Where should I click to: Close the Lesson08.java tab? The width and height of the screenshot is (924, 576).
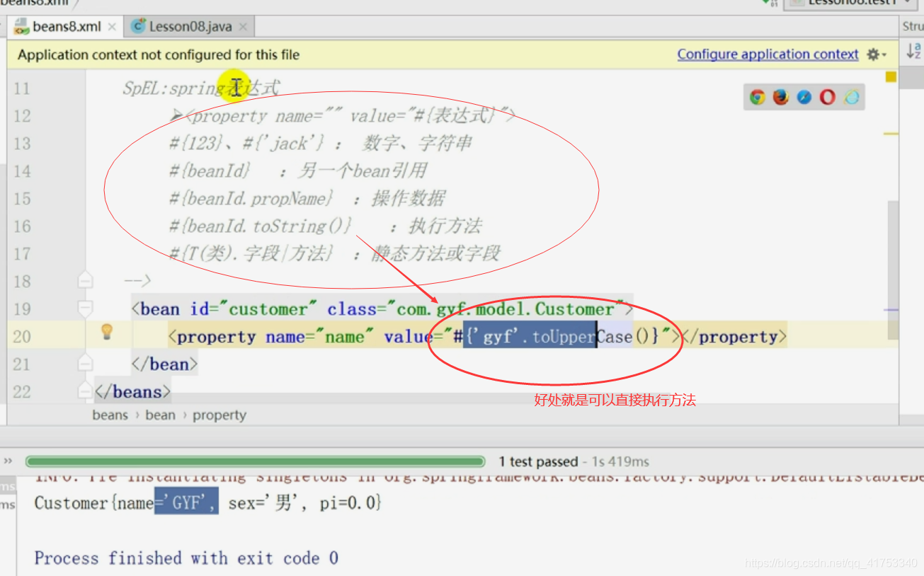point(243,27)
